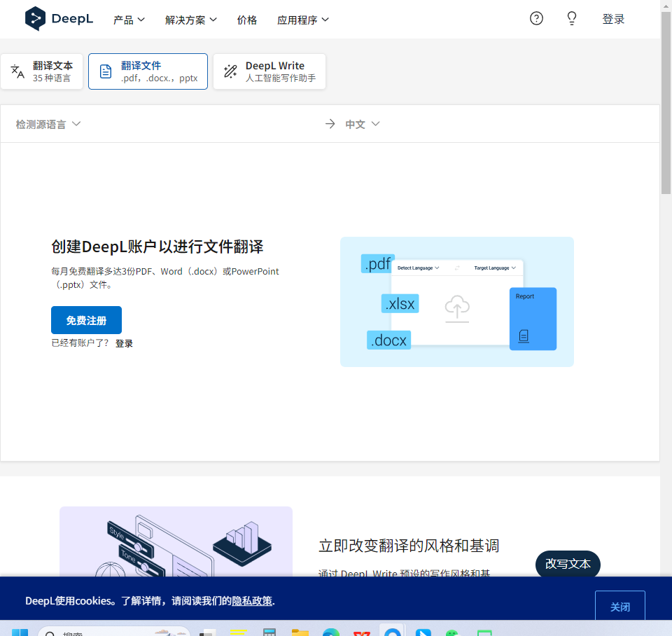
Task: Click the page vertical scrollbar thumb
Action: (666, 103)
